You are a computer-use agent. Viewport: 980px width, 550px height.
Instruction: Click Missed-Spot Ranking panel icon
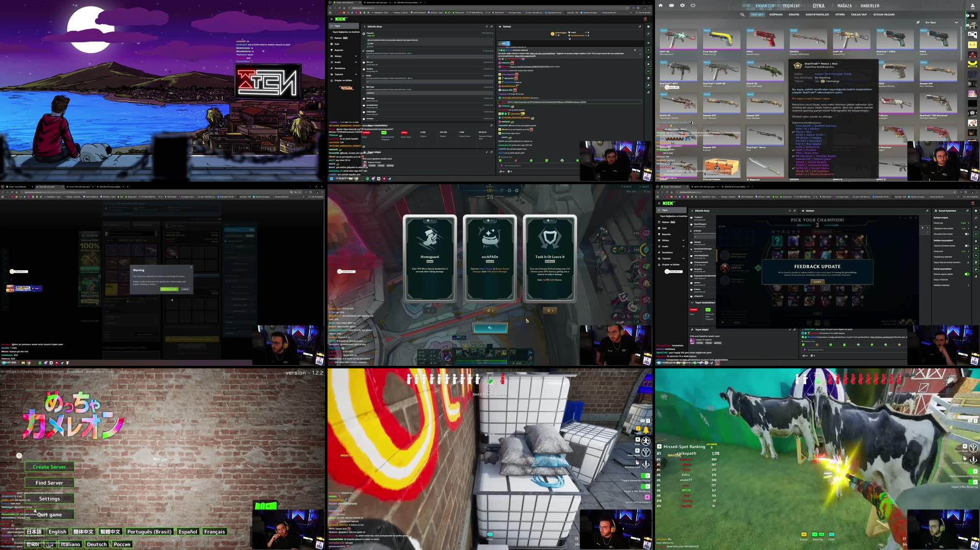click(659, 447)
